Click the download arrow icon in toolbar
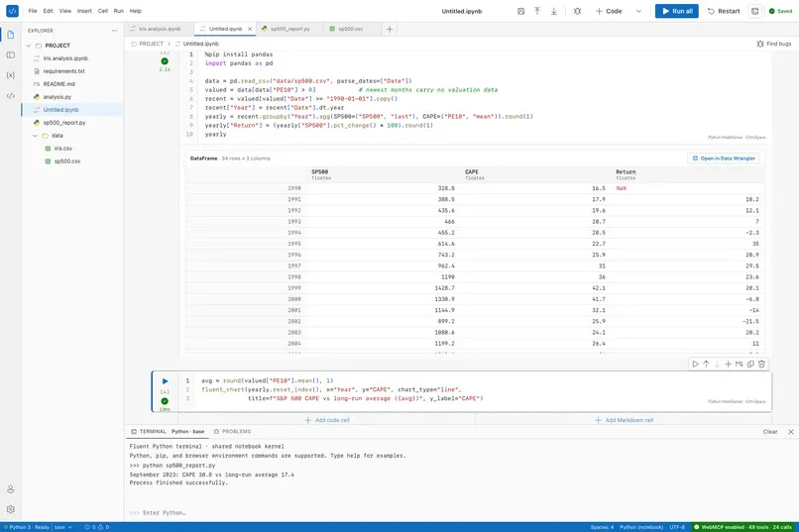Screen dimensions: 799x532 pyautogui.click(x=554, y=11)
